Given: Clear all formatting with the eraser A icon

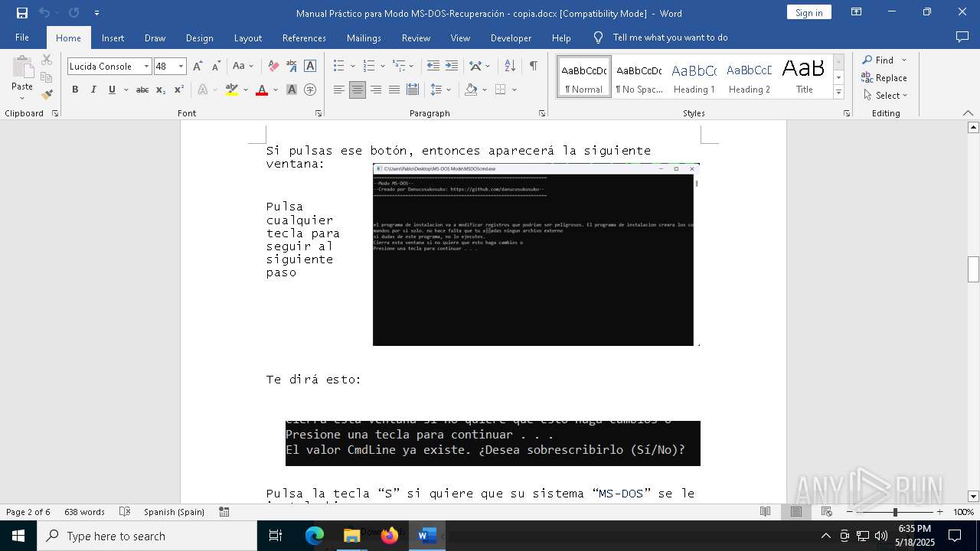Looking at the screenshot, I should click(x=273, y=67).
